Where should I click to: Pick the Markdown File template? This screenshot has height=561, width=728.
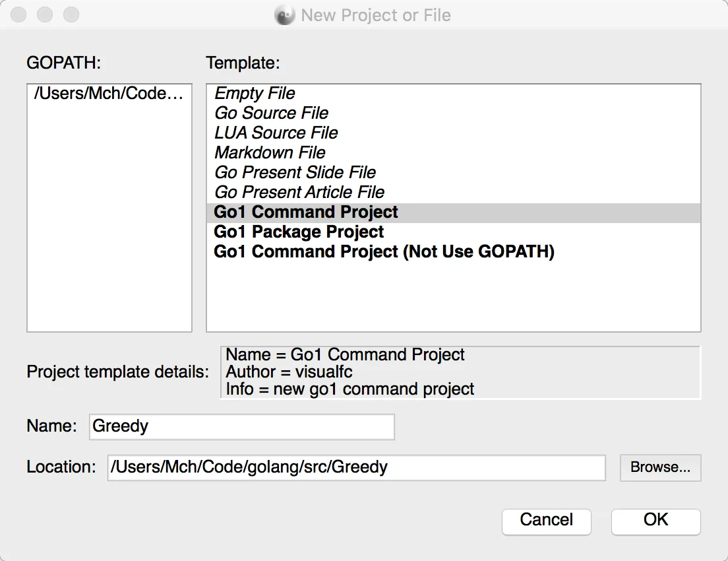coord(270,152)
